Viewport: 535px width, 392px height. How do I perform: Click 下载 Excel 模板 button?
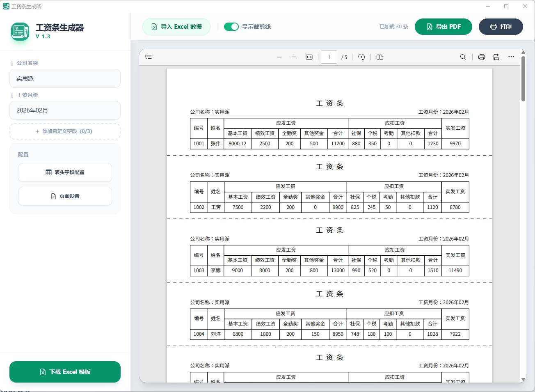(x=64, y=371)
